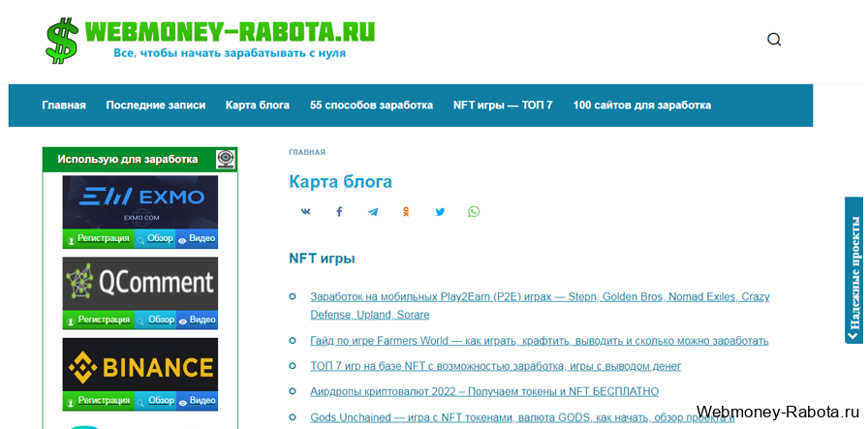
Task: Open 100 сайтов для заработка menu item
Action: 642,106
